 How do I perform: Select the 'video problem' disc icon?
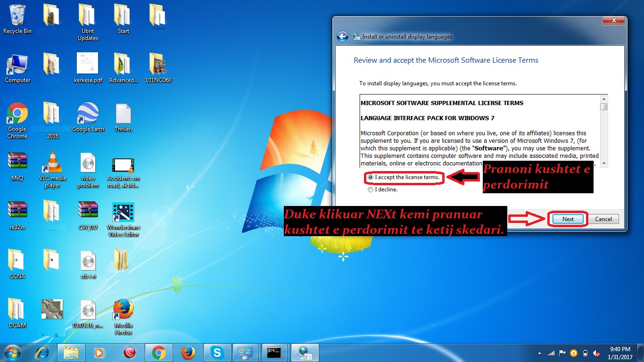pos(88,170)
